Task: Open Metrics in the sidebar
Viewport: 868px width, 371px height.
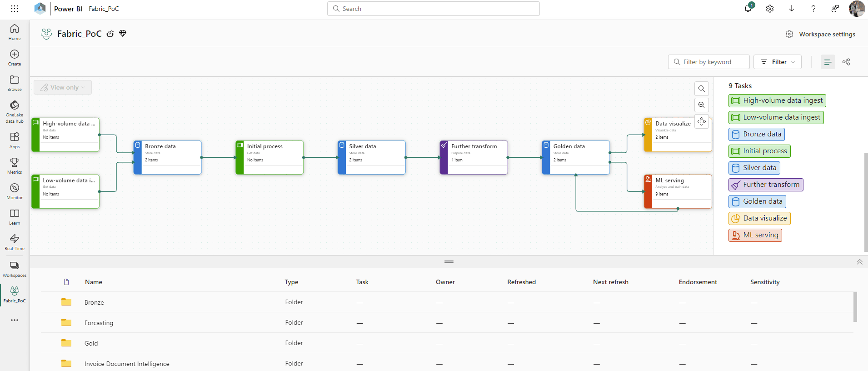Action: [x=15, y=166]
